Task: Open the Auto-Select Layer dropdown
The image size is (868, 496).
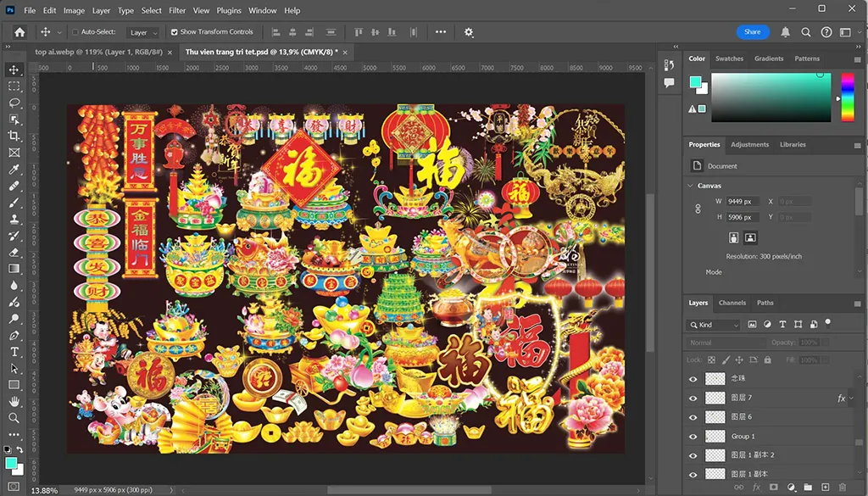Action: point(143,32)
